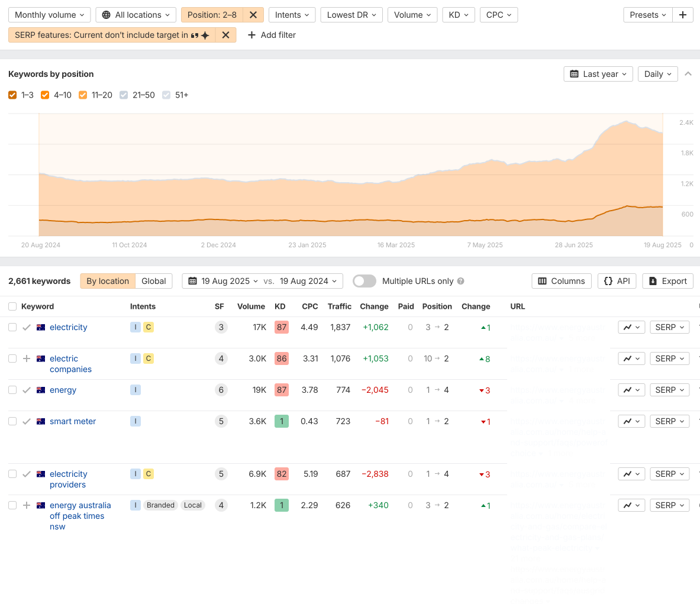The height and width of the screenshot is (604, 700).
Task: Enable the 21–50 position checkbox
Action: tap(124, 95)
